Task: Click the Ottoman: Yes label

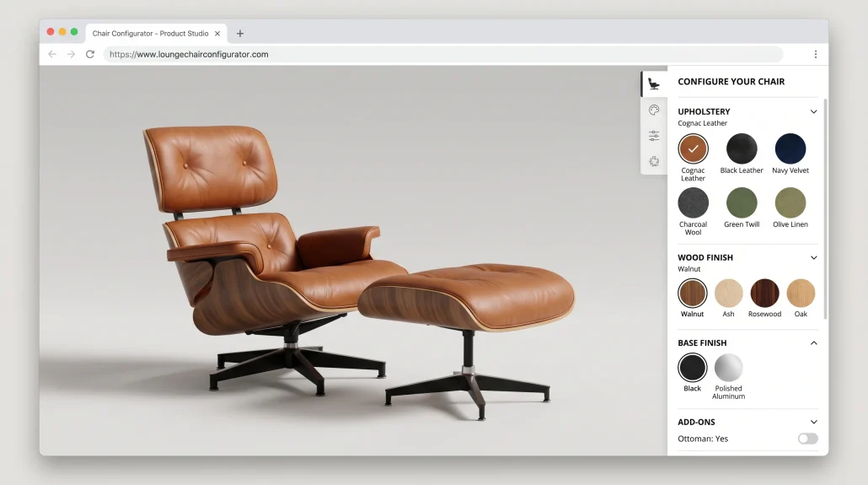Action: 703,439
